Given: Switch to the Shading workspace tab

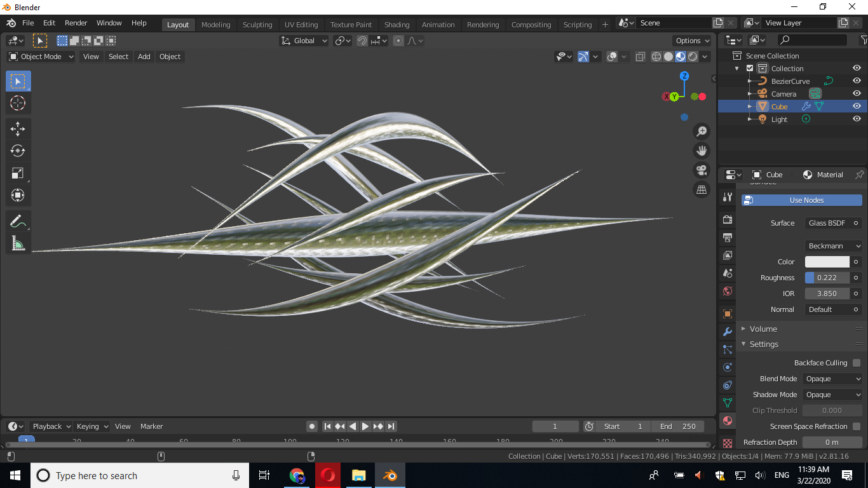Looking at the screenshot, I should point(397,25).
